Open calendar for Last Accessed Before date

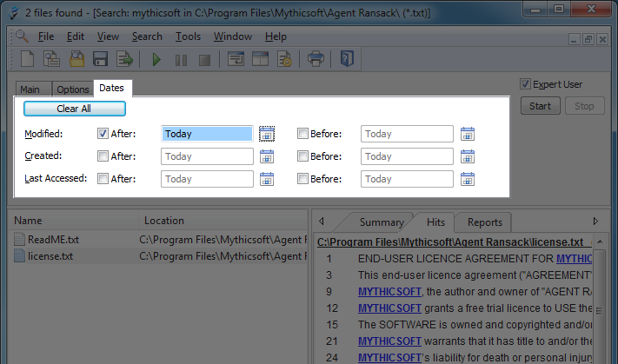pos(468,179)
